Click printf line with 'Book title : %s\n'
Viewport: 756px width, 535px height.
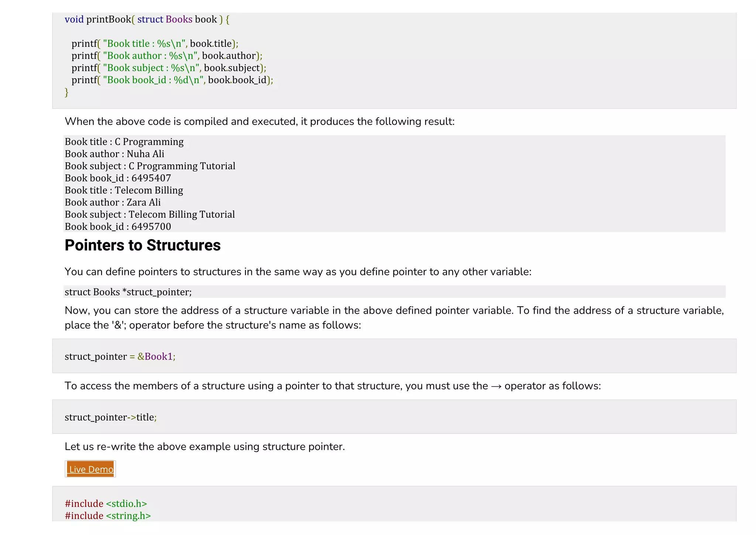tap(155, 44)
